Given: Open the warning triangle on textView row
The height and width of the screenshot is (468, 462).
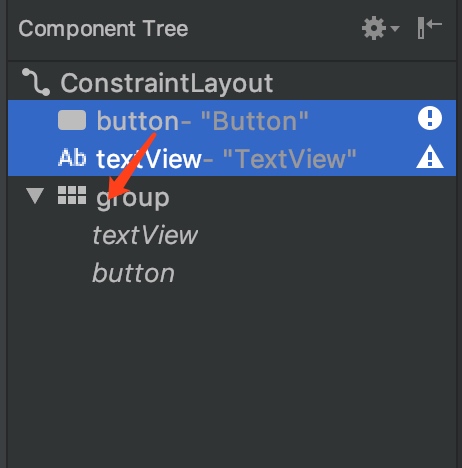Looking at the screenshot, I should click(430, 156).
